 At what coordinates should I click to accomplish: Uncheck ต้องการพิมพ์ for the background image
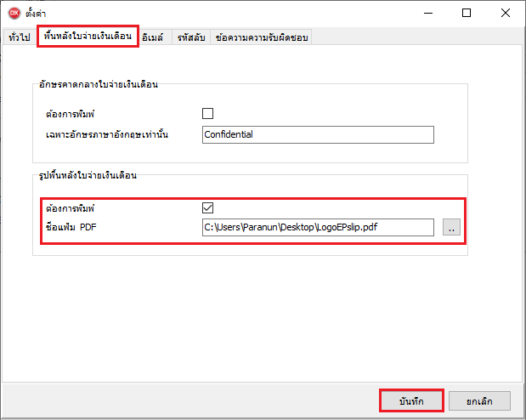[207, 207]
